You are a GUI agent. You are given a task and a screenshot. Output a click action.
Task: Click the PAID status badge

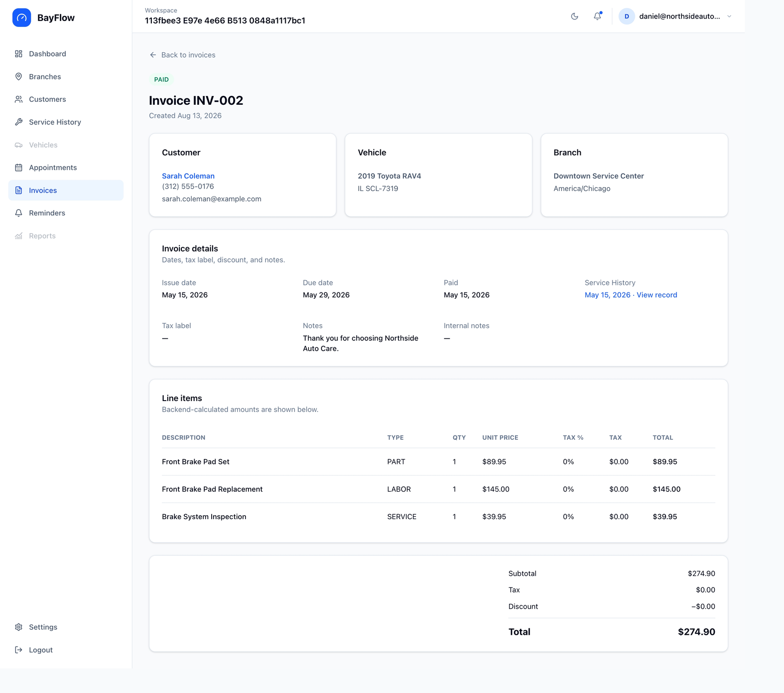[x=161, y=79]
